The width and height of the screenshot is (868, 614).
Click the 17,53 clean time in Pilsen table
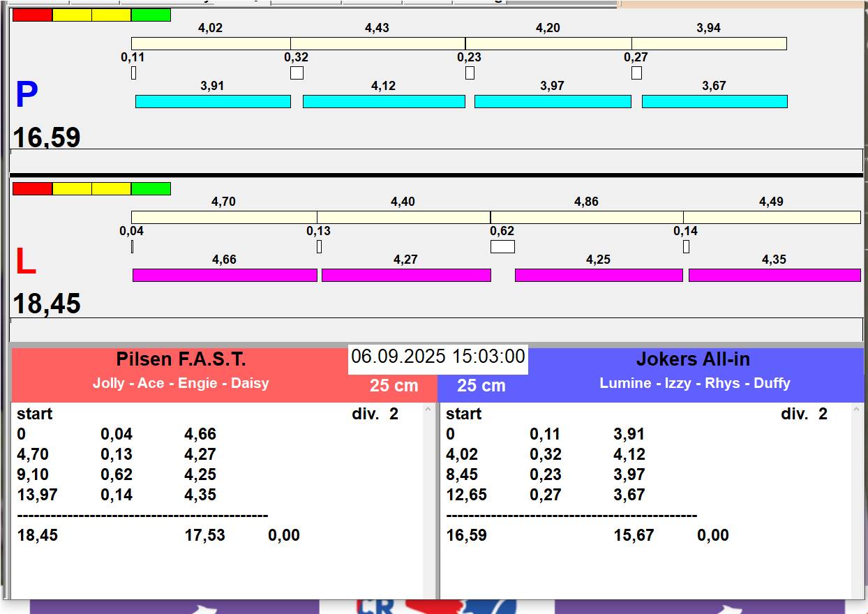tap(204, 535)
